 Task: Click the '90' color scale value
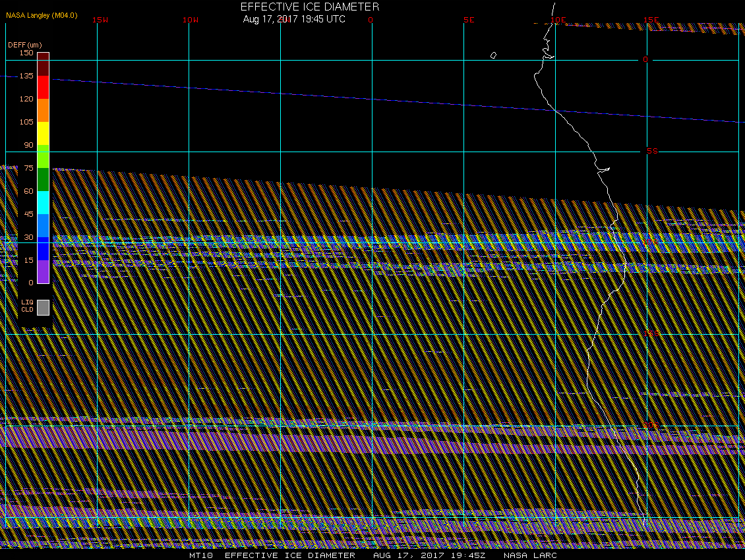pos(29,145)
